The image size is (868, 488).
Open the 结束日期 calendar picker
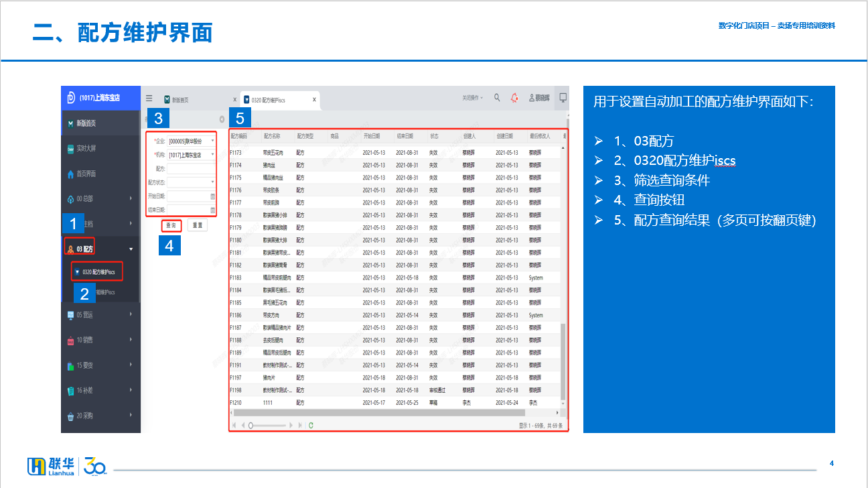coord(213,210)
